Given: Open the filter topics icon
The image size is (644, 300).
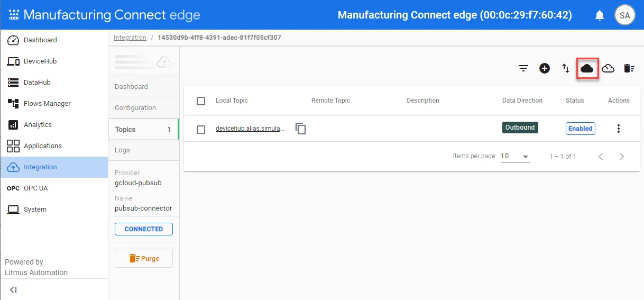Looking at the screenshot, I should click(x=523, y=68).
